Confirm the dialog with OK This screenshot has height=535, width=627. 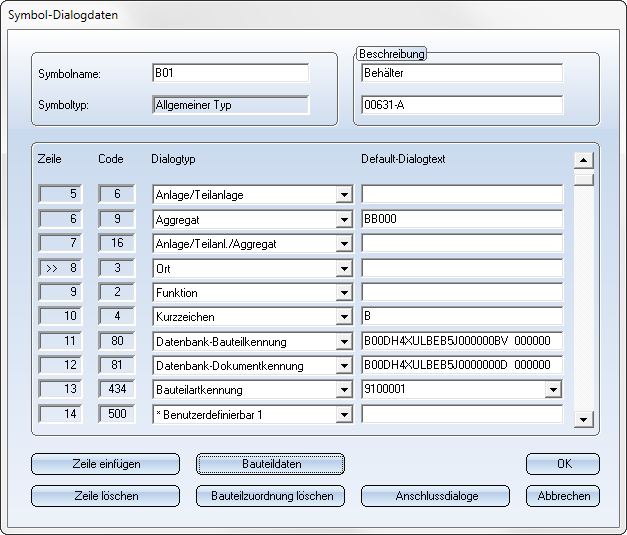(x=563, y=464)
